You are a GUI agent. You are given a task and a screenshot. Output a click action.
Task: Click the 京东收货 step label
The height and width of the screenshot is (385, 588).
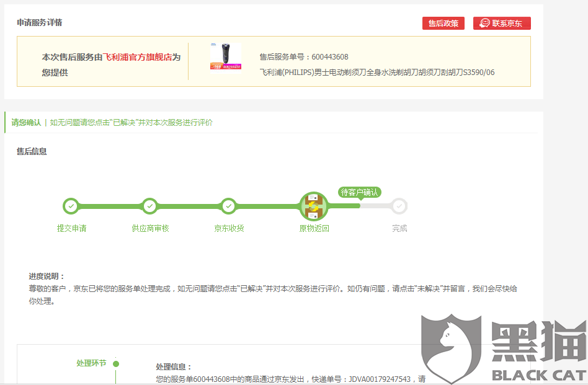pos(229,228)
